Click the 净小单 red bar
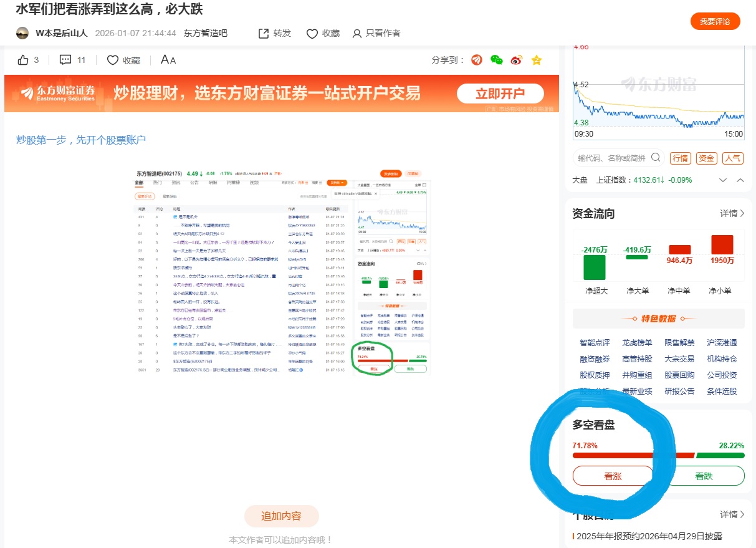This screenshot has width=756, height=548. point(722,244)
